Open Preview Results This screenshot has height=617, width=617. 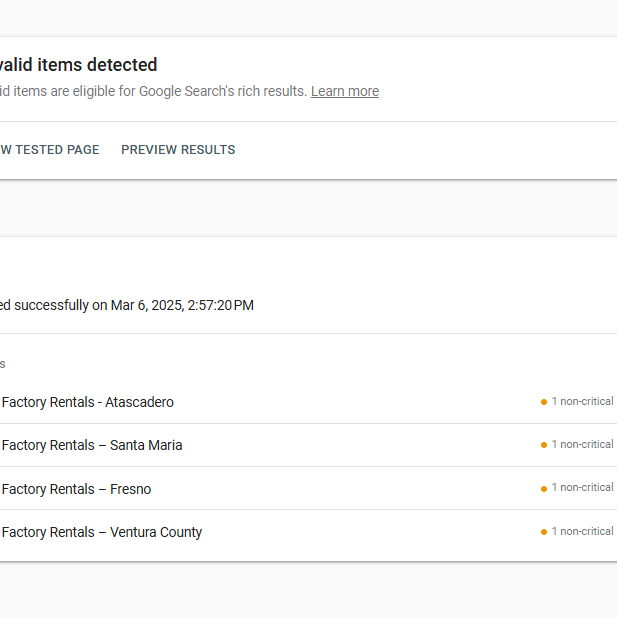click(178, 150)
